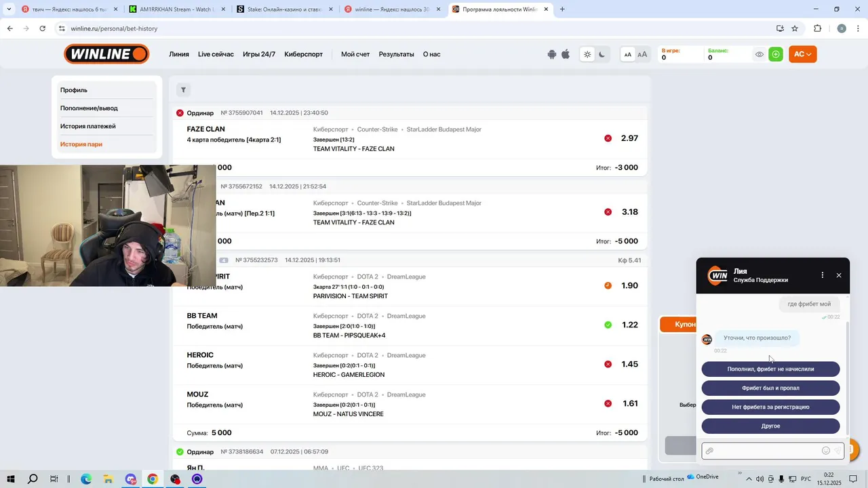Screen dimensions: 868x488
Task: Click the green status icon beside bet № 3738186634
Action: (180, 452)
